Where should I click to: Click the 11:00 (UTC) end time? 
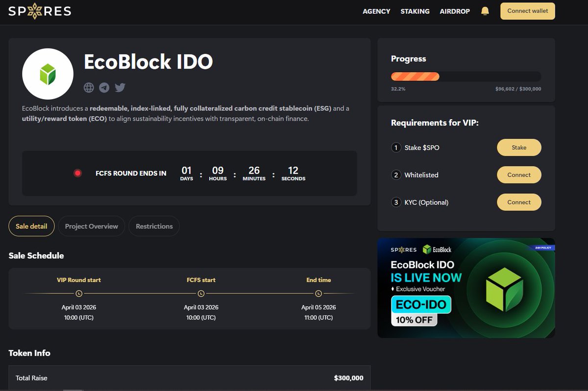pyautogui.click(x=318, y=317)
